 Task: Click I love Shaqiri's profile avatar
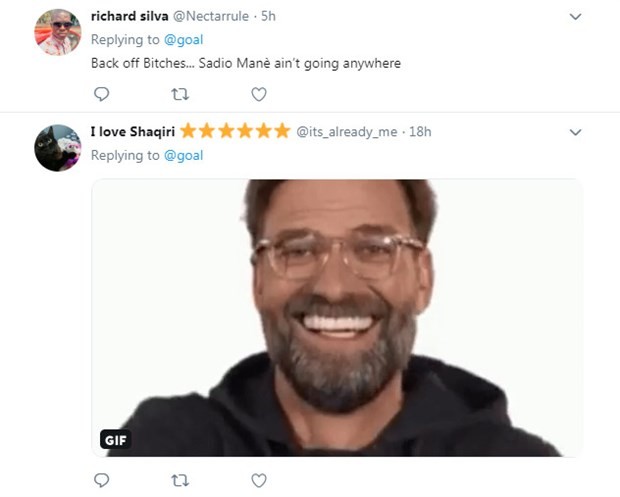coord(58,148)
